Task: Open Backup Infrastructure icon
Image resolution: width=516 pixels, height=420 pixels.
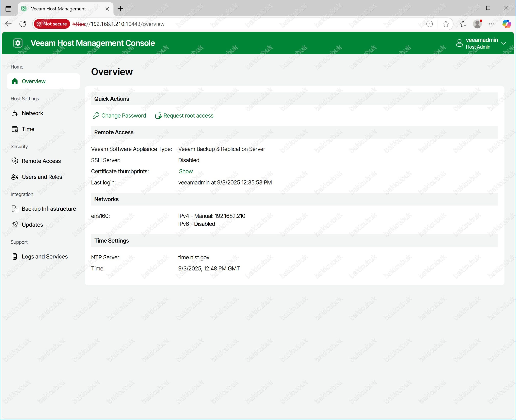Action: [x=15, y=209]
